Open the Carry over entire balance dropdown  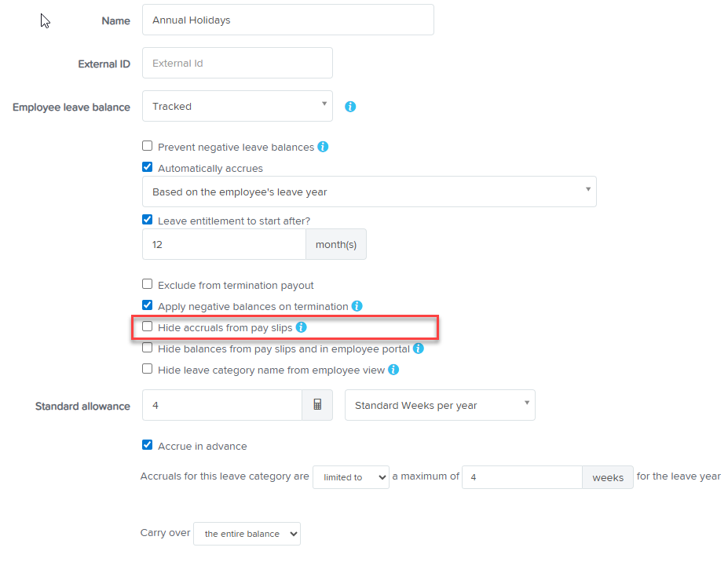tap(247, 534)
